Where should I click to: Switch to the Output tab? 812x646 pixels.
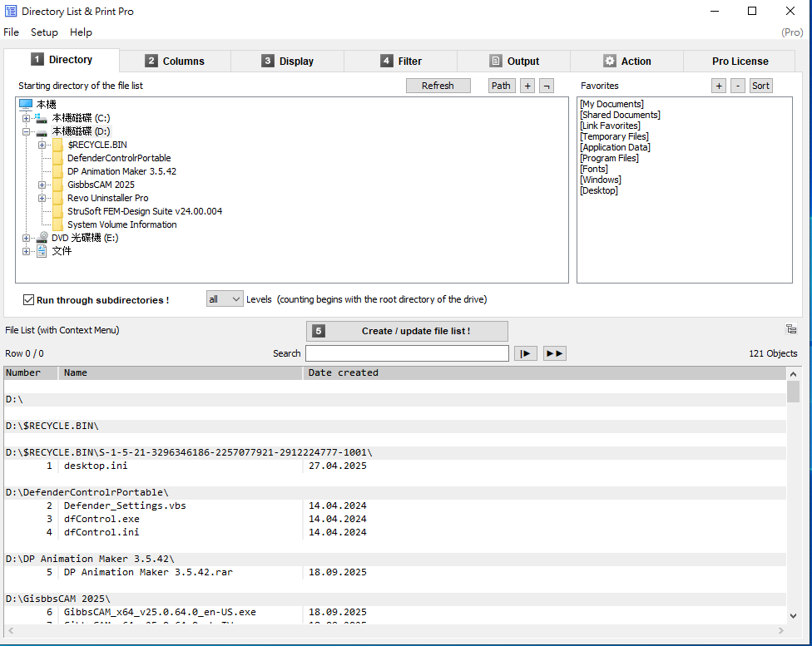(x=513, y=61)
